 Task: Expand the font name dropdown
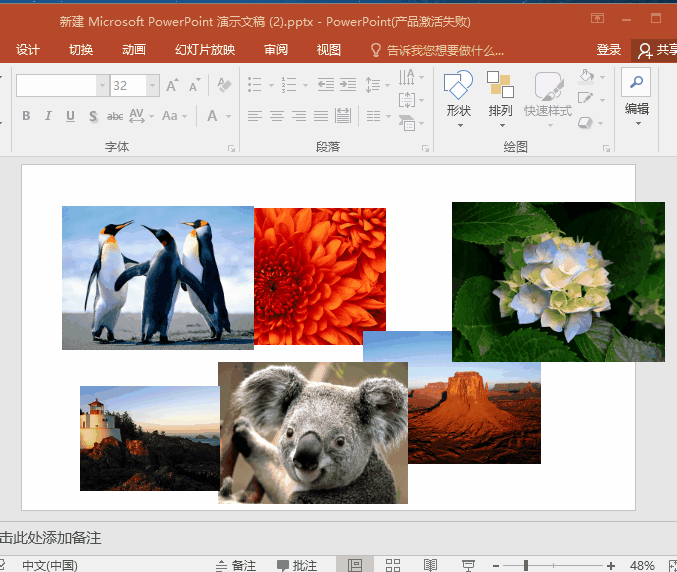[x=101, y=86]
